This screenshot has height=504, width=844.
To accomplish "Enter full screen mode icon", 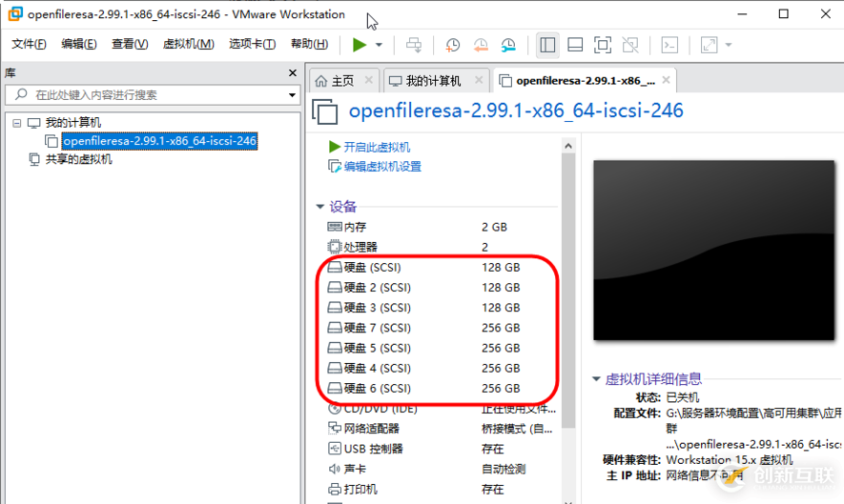I will [603, 45].
